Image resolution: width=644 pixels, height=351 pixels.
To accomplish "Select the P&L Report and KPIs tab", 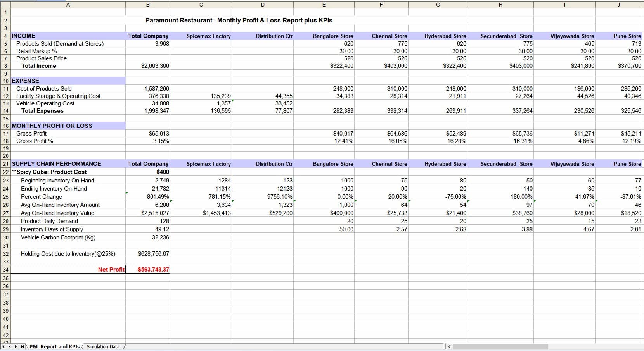I will pos(54,347).
